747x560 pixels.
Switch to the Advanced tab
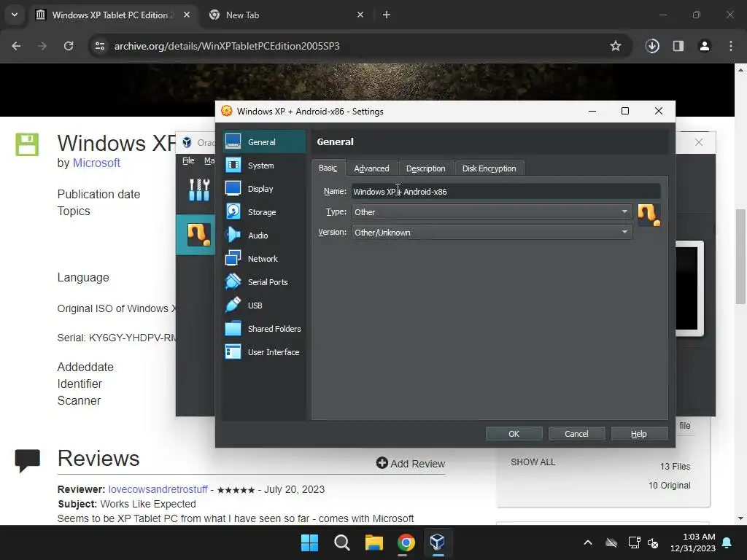371,168
